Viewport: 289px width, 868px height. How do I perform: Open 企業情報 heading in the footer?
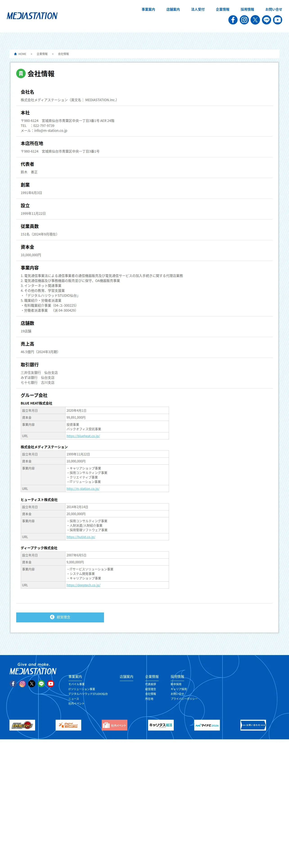(x=152, y=677)
